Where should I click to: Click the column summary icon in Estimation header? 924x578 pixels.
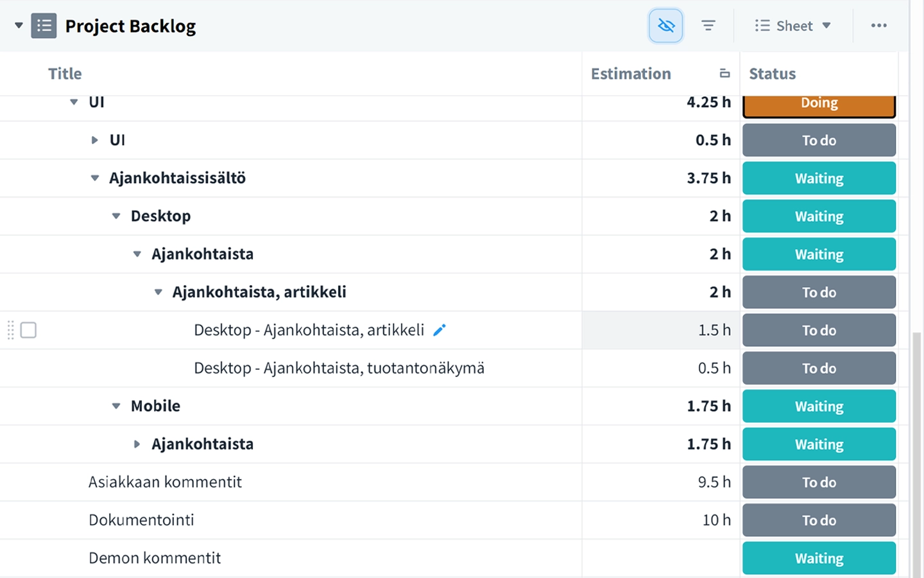tap(724, 73)
